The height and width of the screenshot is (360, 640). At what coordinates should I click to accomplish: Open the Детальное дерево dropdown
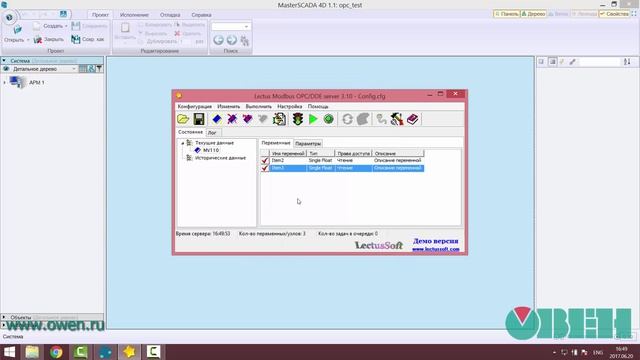[74, 69]
